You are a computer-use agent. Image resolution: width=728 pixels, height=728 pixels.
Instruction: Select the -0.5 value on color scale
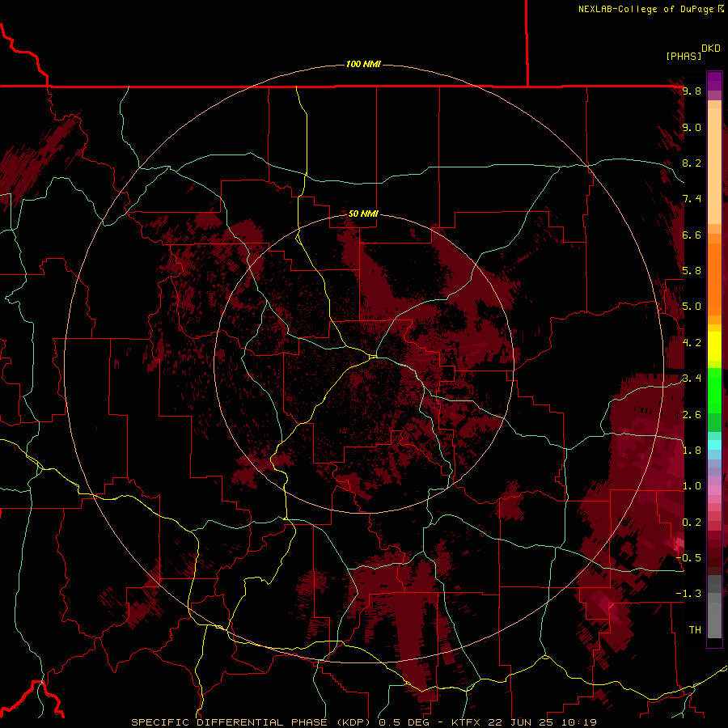coord(688,557)
